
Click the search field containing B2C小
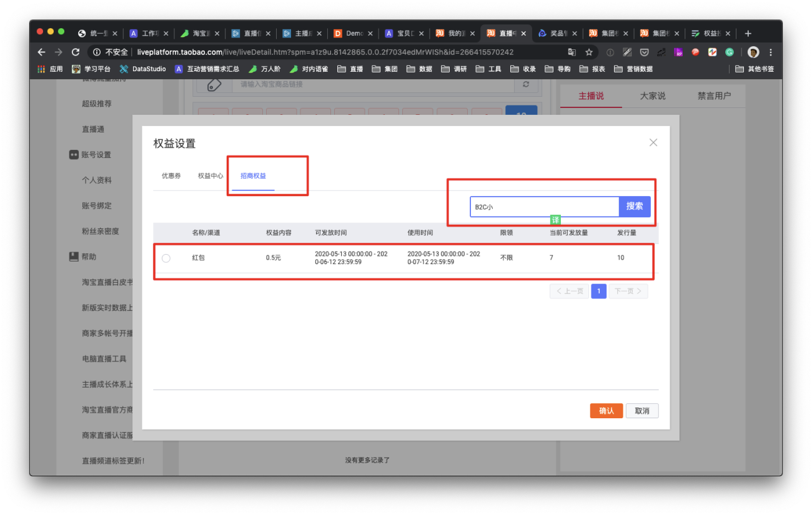click(544, 206)
